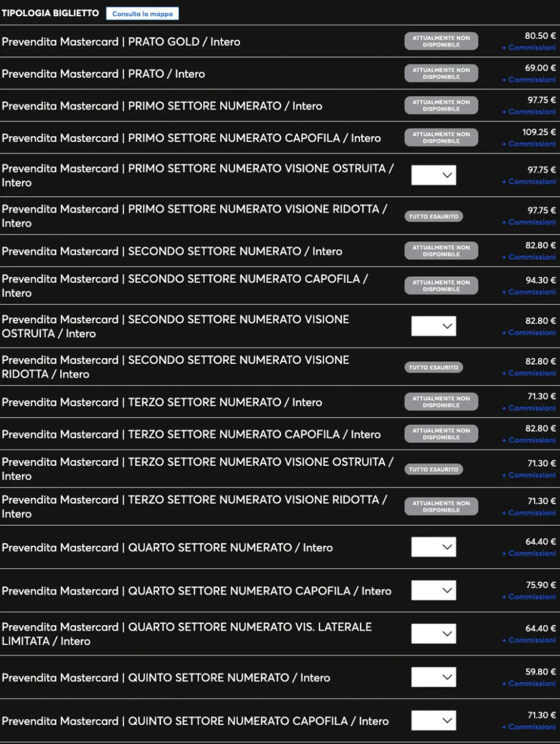Click the TIPOLOGIA BIGLIETTO heading
The height and width of the screenshot is (744, 560).
(50, 13)
